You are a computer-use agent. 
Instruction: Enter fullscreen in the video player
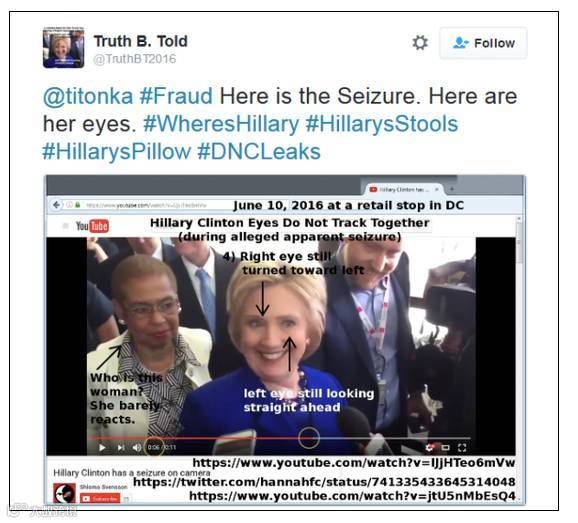click(x=462, y=447)
